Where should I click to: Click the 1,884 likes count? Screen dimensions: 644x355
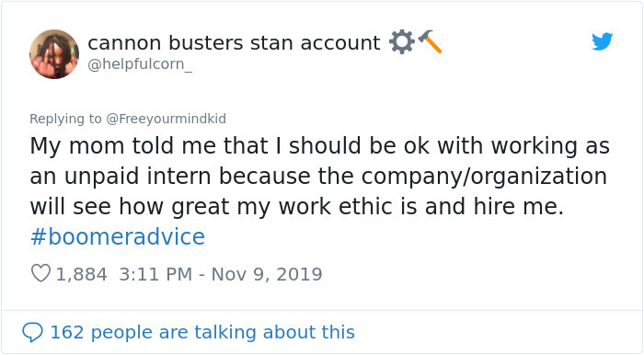81,274
